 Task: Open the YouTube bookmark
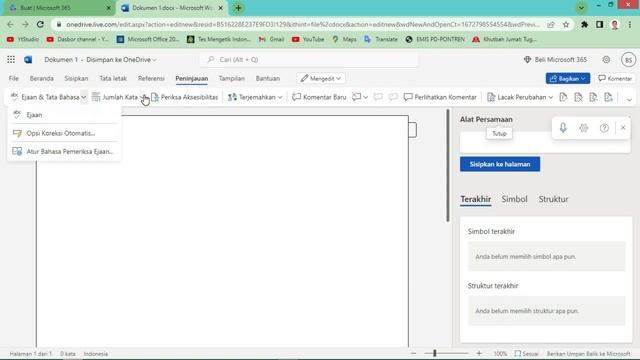[308, 39]
